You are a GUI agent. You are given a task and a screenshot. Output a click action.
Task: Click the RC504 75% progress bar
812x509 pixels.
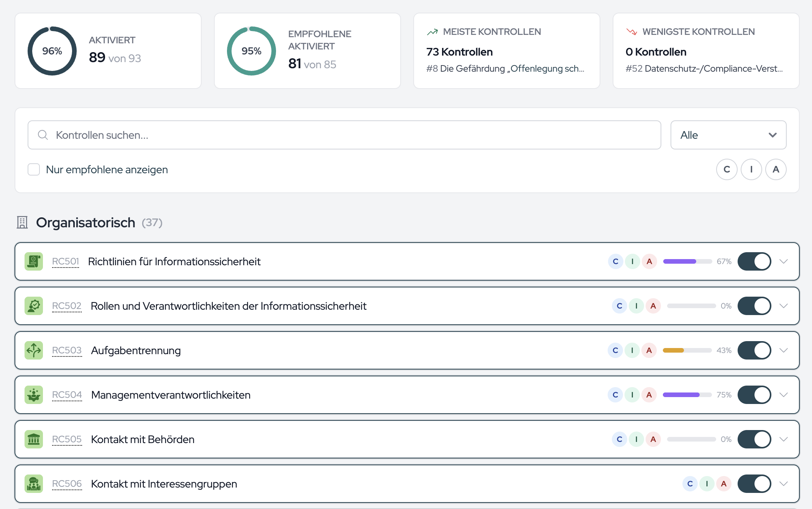pyautogui.click(x=687, y=395)
